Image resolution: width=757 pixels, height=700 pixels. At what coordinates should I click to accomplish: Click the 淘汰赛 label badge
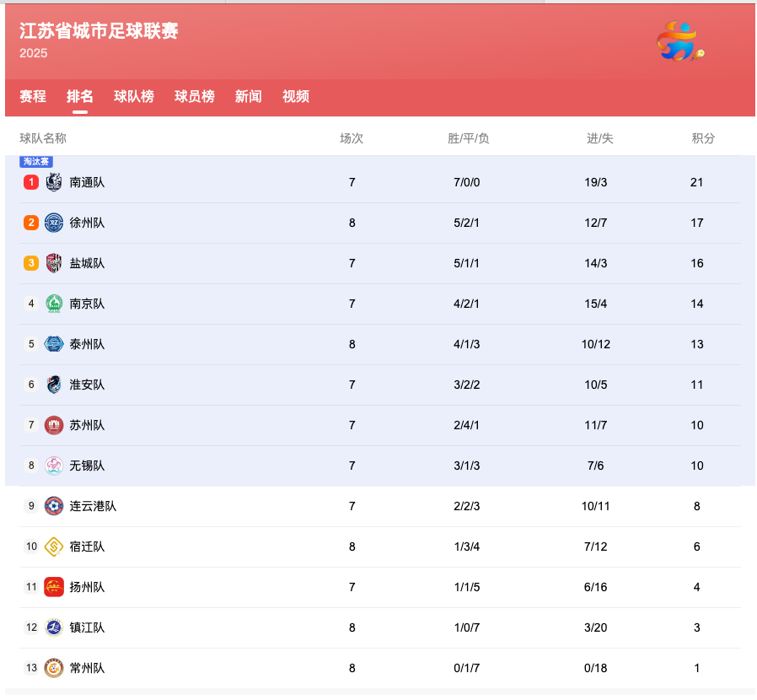pyautogui.click(x=36, y=161)
